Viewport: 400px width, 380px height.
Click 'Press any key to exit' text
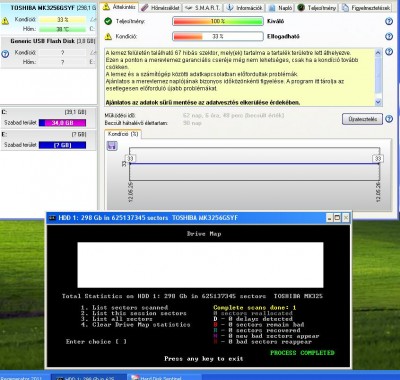point(204,359)
